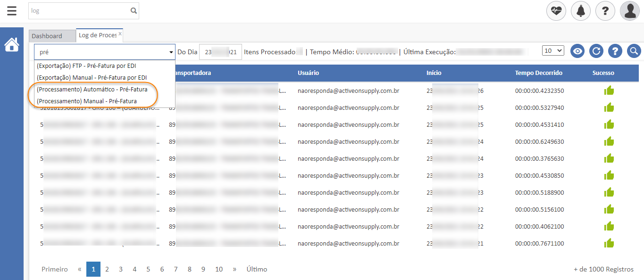Sort by the 'Tempo Decorrido' column header
The image size is (644, 280).
[538, 73]
